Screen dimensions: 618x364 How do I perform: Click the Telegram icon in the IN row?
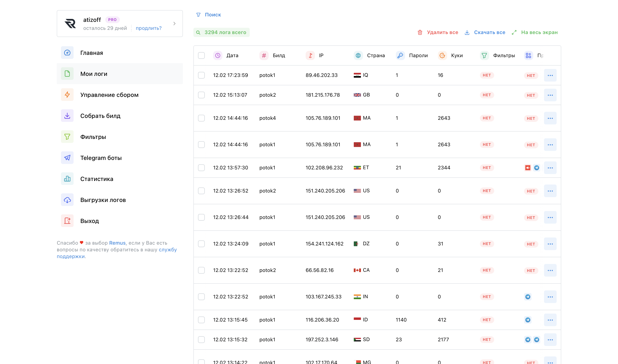coord(528,297)
